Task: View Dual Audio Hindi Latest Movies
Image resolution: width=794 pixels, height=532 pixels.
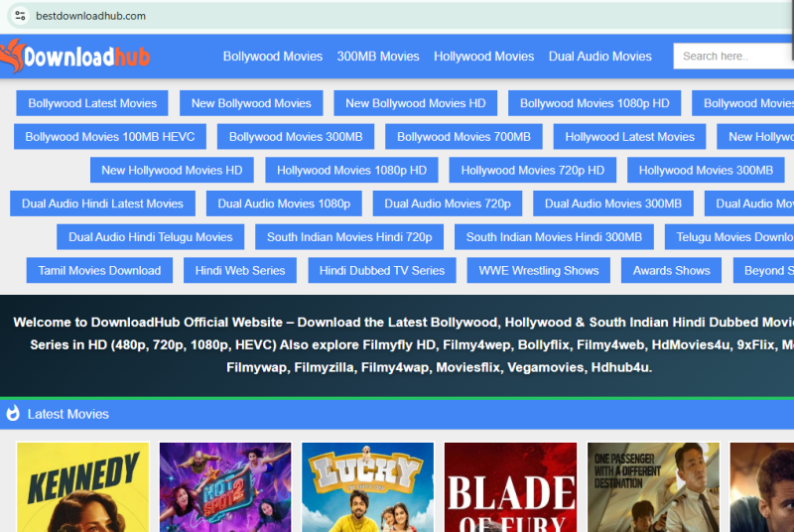Action: (102, 203)
